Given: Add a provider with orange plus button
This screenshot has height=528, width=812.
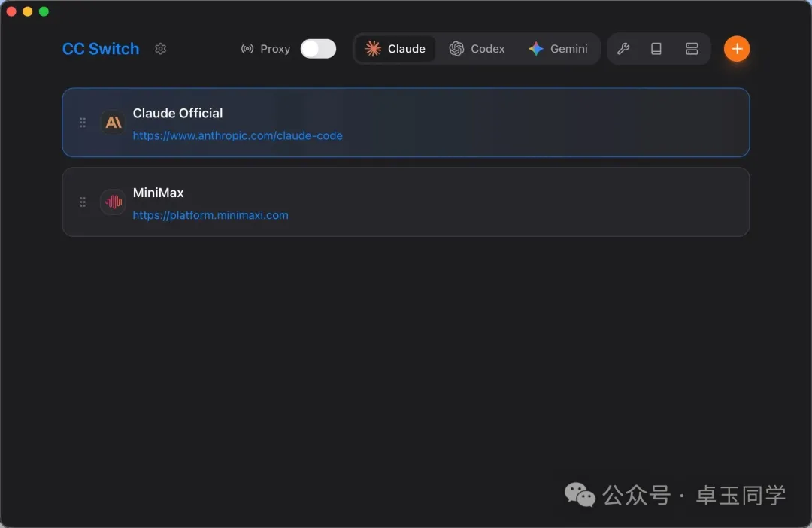Looking at the screenshot, I should click(x=736, y=49).
